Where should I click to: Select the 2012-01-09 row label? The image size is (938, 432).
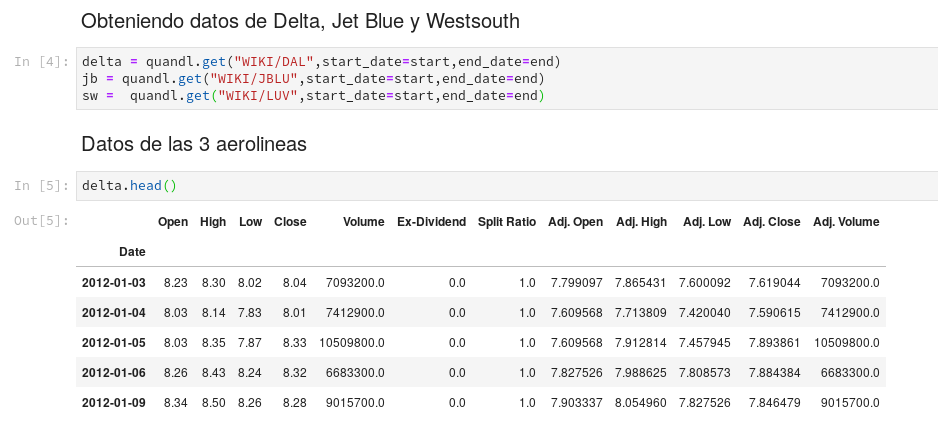click(113, 403)
